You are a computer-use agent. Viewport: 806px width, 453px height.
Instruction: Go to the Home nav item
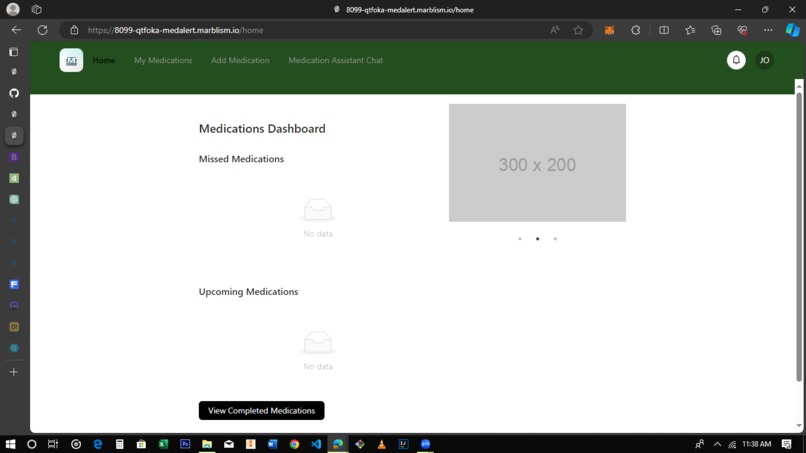[104, 60]
